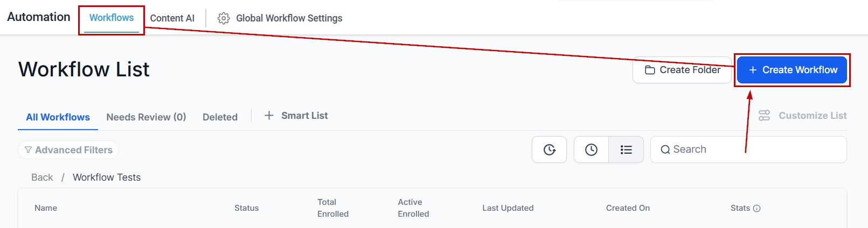This screenshot has height=228, width=868.
Task: Open the Workflows tab
Action: click(112, 18)
